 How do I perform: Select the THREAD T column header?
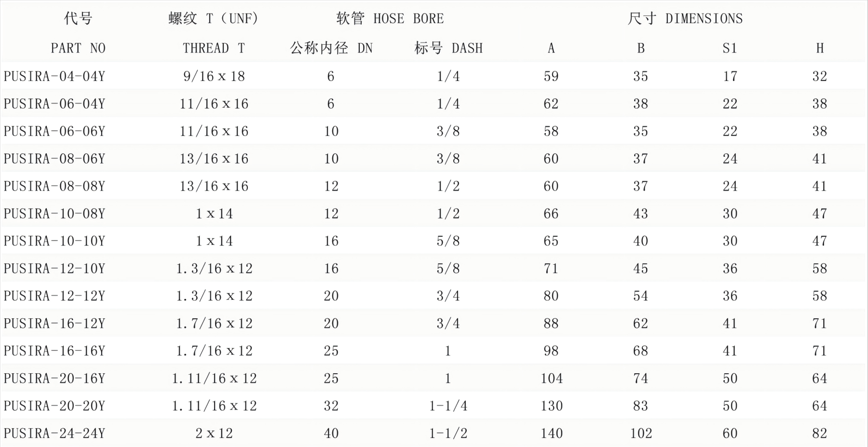(214, 48)
